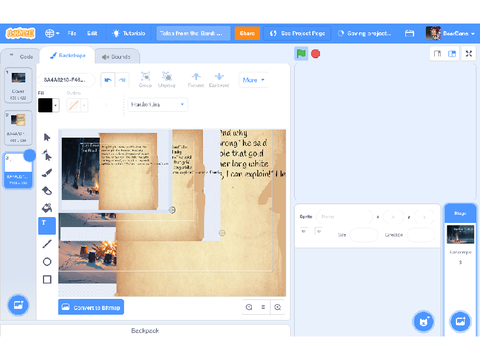Switch to the Code tab
The image size is (480, 360).
click(x=21, y=57)
